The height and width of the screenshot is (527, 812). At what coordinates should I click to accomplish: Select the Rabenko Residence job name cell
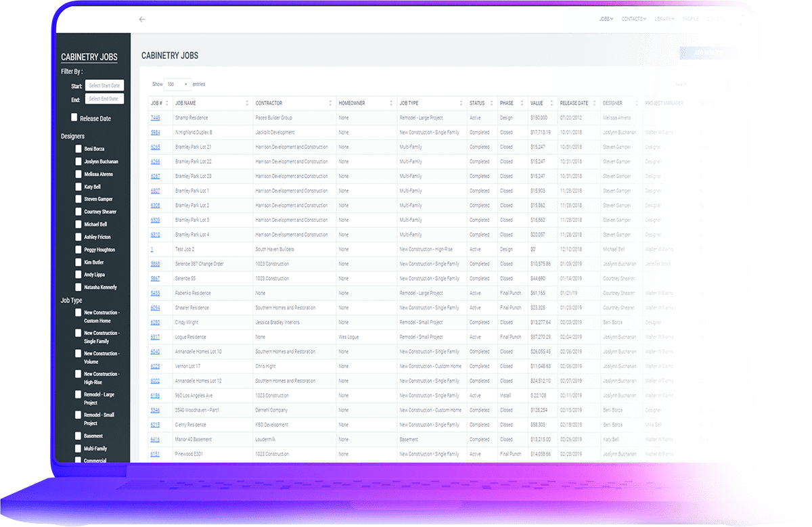212,293
